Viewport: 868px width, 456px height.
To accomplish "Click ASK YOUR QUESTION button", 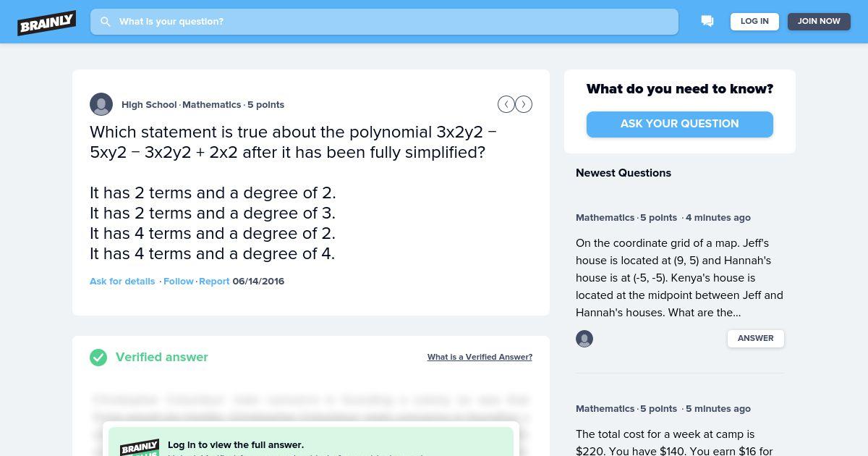I will coord(680,124).
